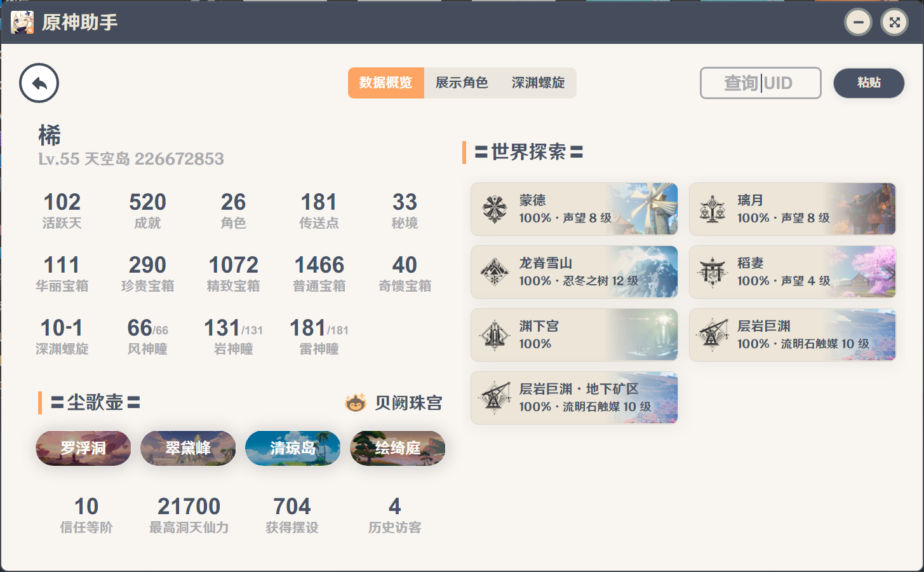924x572 pixels.
Task: Click the Mondstadt region emblem icon
Action: [495, 209]
